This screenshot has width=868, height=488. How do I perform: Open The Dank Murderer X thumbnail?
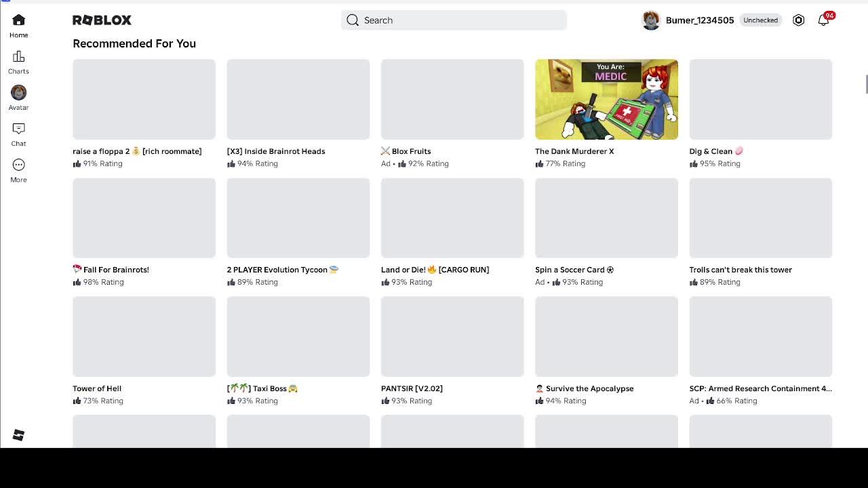click(x=606, y=99)
